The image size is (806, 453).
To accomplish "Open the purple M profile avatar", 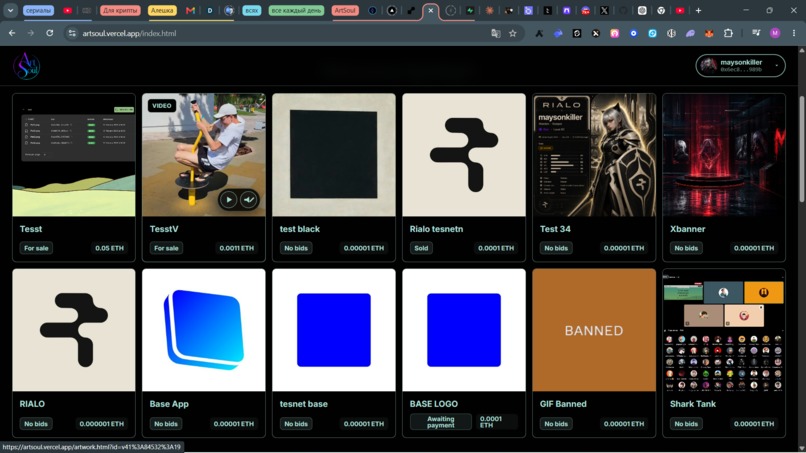I will coord(775,33).
